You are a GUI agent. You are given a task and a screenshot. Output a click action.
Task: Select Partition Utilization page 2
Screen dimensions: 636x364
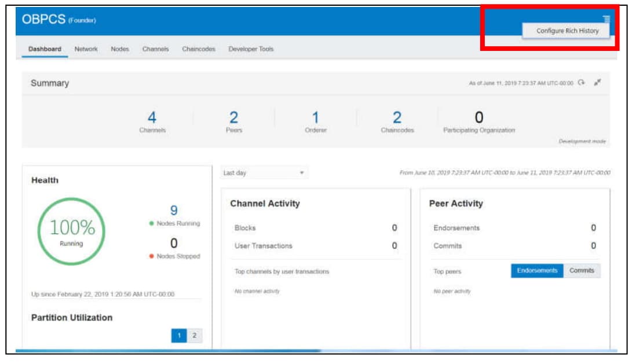click(x=194, y=335)
